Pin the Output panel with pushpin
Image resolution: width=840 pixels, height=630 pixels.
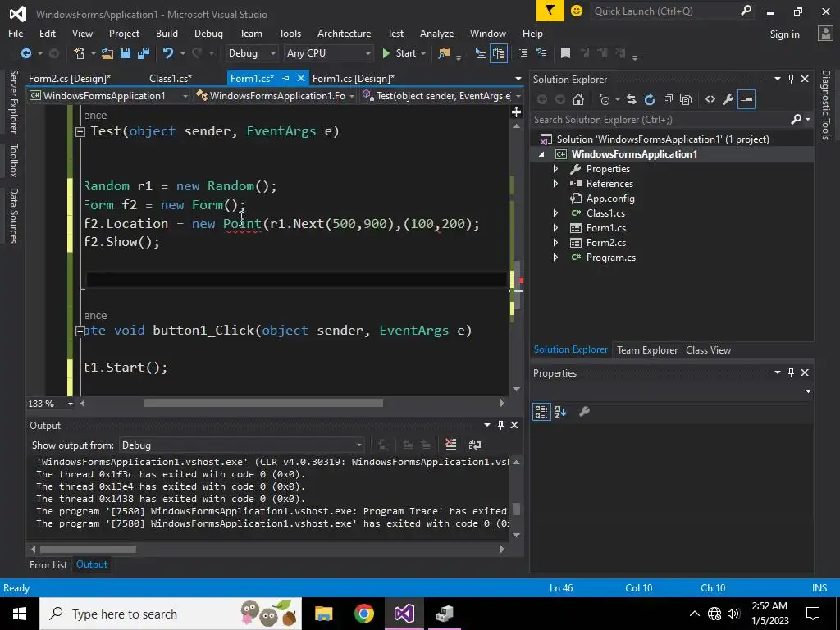tap(500, 425)
